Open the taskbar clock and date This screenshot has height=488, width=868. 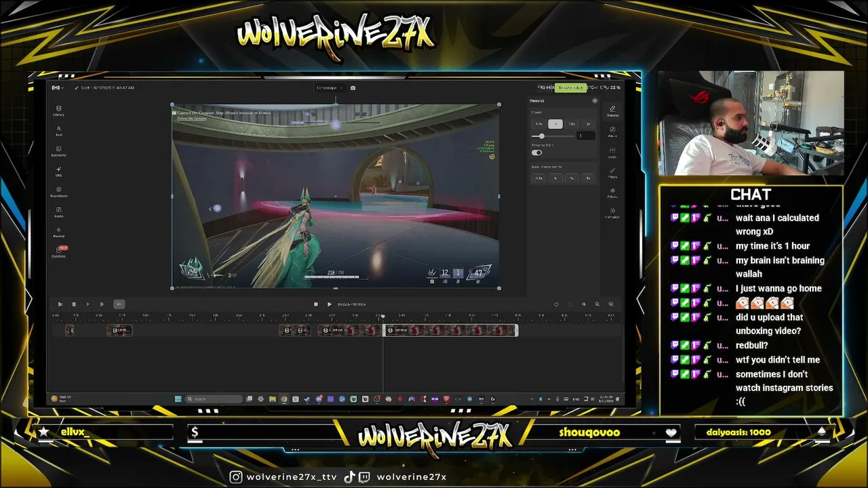[607, 399]
